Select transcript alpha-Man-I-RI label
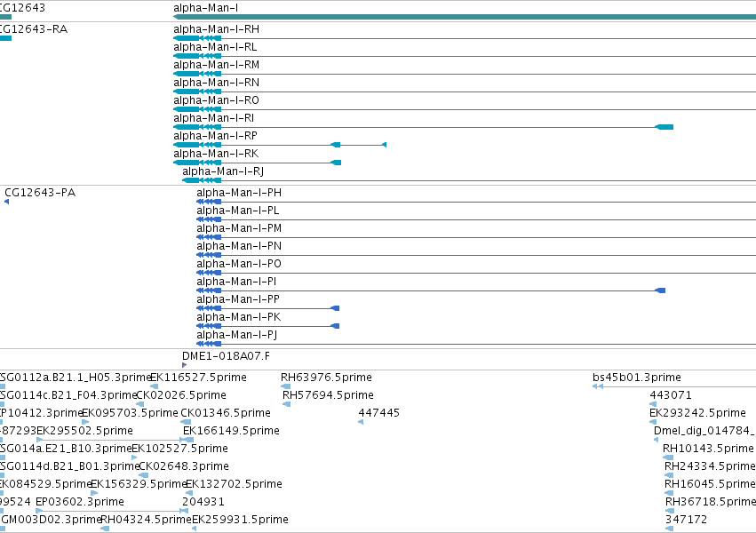 (213, 118)
